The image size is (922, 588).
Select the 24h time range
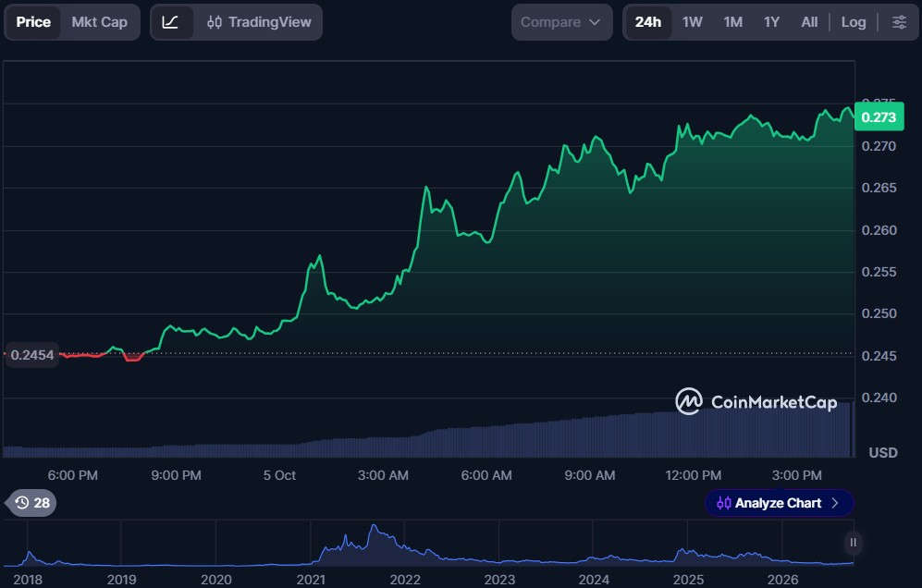pyautogui.click(x=648, y=22)
